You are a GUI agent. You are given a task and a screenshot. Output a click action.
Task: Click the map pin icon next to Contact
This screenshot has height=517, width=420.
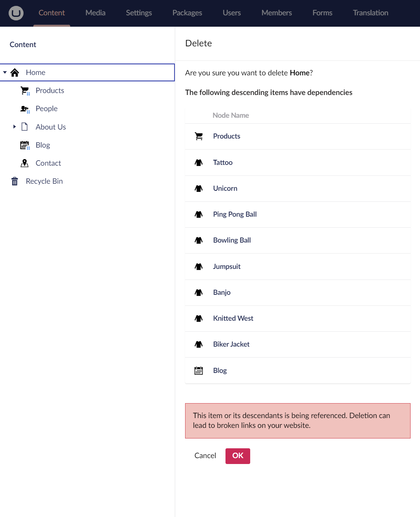24,163
